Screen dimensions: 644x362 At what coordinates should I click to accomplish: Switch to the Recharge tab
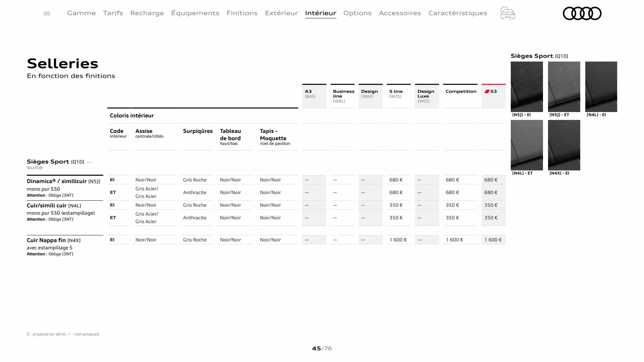pos(147,13)
